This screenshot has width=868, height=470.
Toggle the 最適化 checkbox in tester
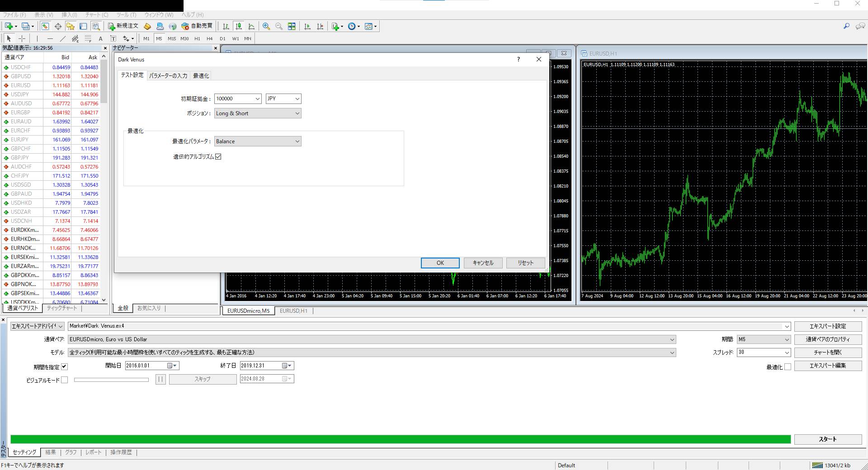coord(788,367)
